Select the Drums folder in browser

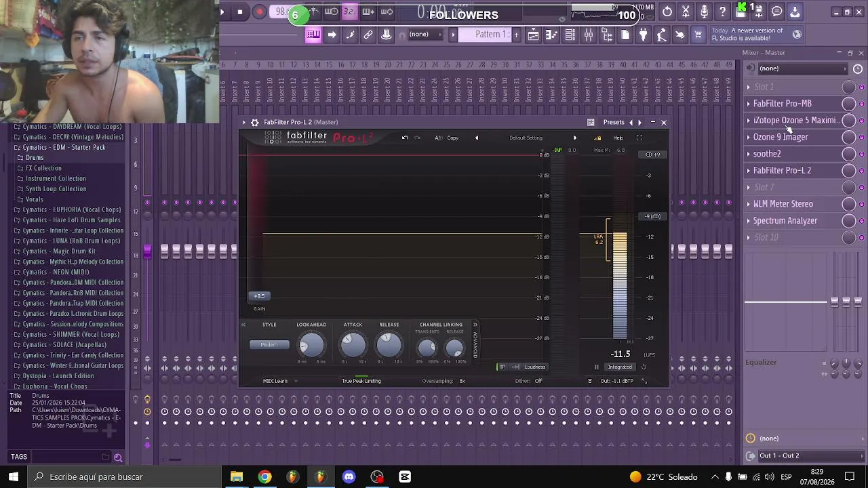point(35,158)
